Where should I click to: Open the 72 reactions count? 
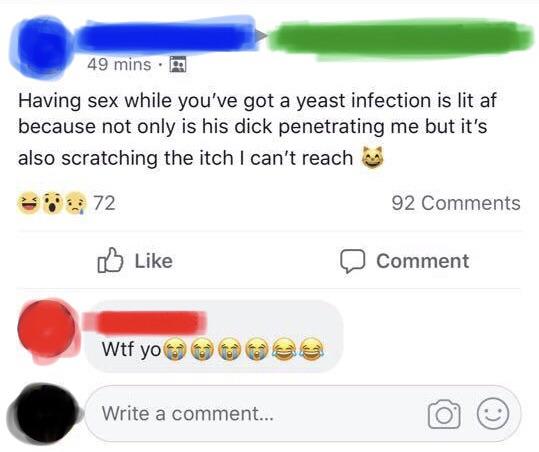(x=104, y=203)
